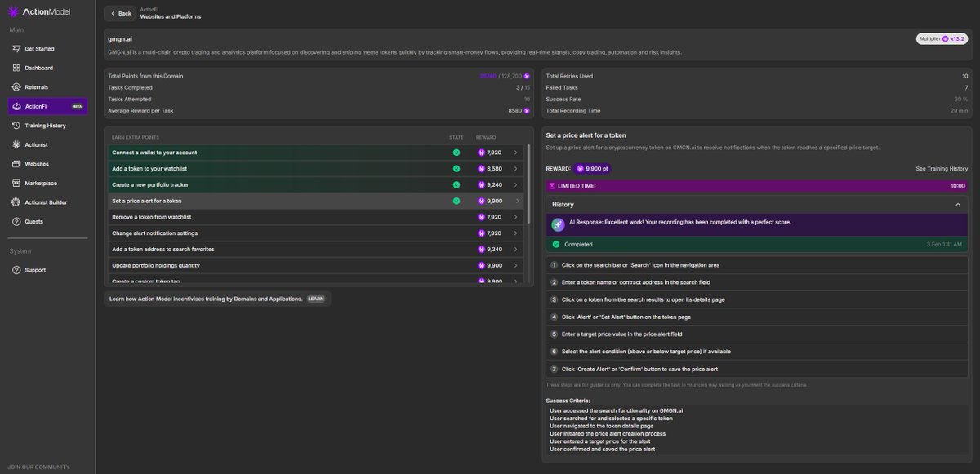Click step 1 Click on the search bar instruction

tap(757, 265)
